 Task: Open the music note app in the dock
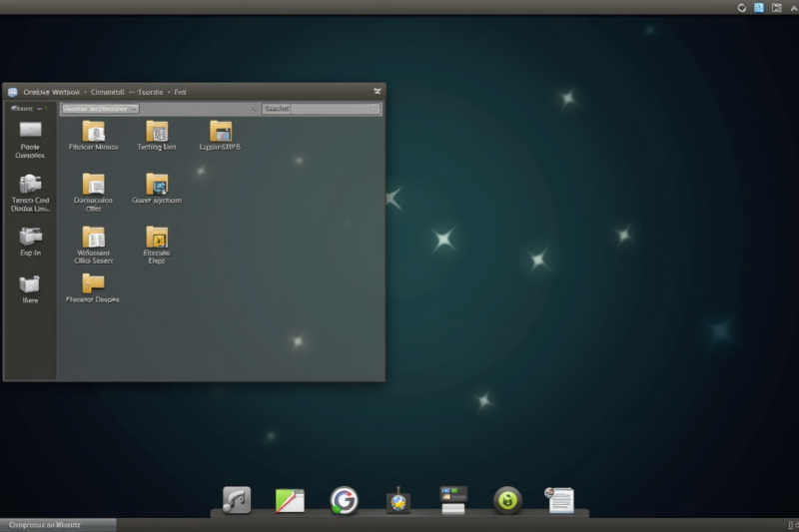[x=237, y=500]
